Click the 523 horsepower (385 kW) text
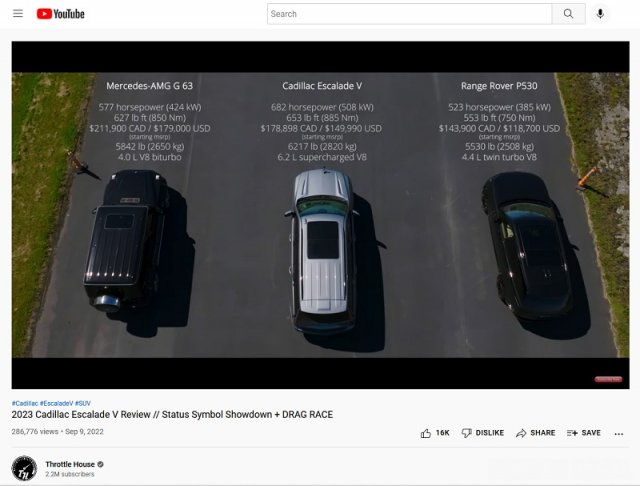 [499, 107]
